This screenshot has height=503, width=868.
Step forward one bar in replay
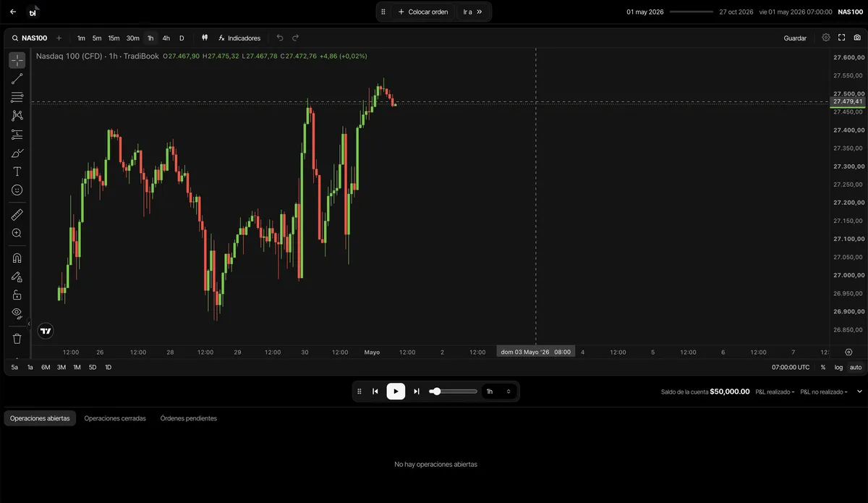[417, 392]
